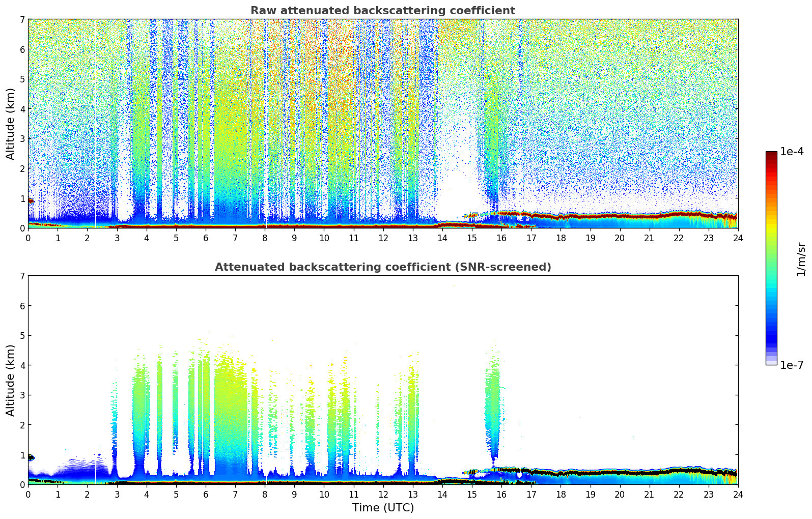812x519 pixels.
Task: Click the '5' altitude tick on bottom plot
Action: pyautogui.click(x=22, y=336)
